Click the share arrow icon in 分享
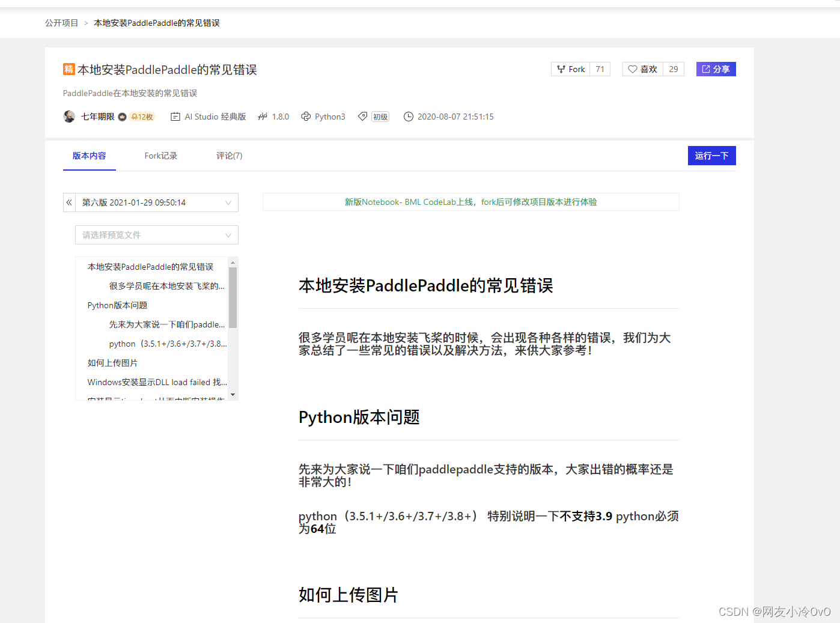The width and height of the screenshot is (840, 623). coord(706,69)
